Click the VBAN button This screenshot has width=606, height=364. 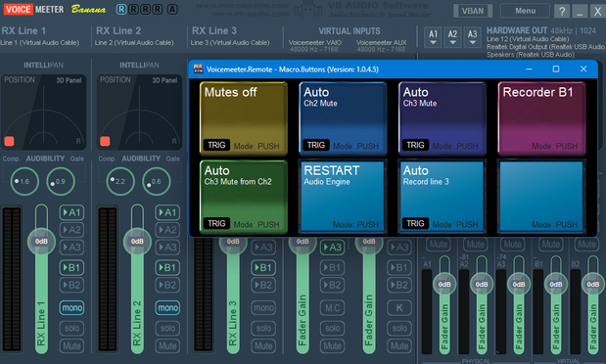click(x=473, y=11)
